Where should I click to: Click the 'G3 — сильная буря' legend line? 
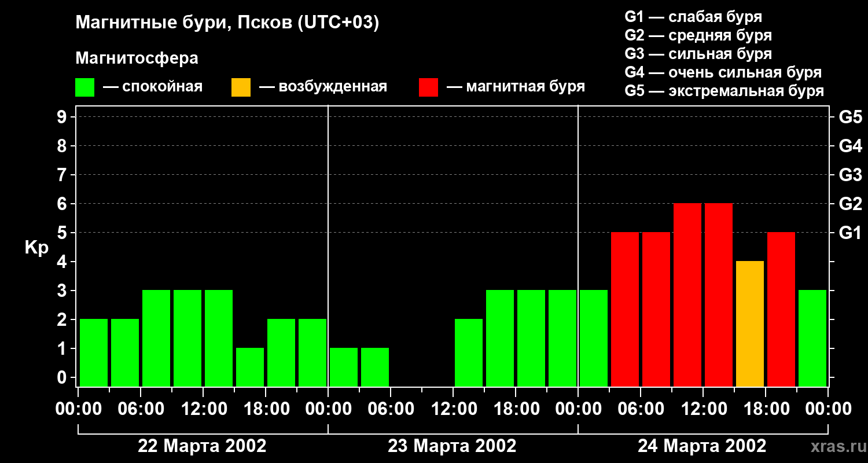698,54
